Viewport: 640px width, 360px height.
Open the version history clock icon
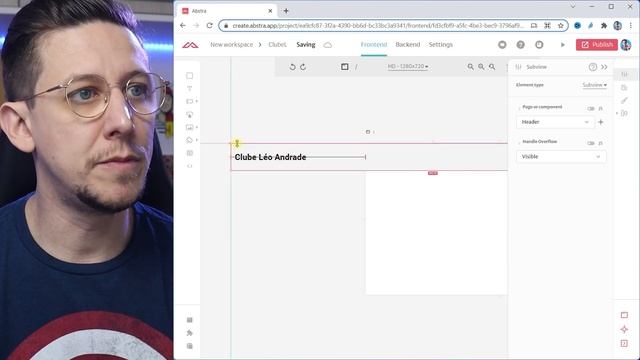(539, 44)
